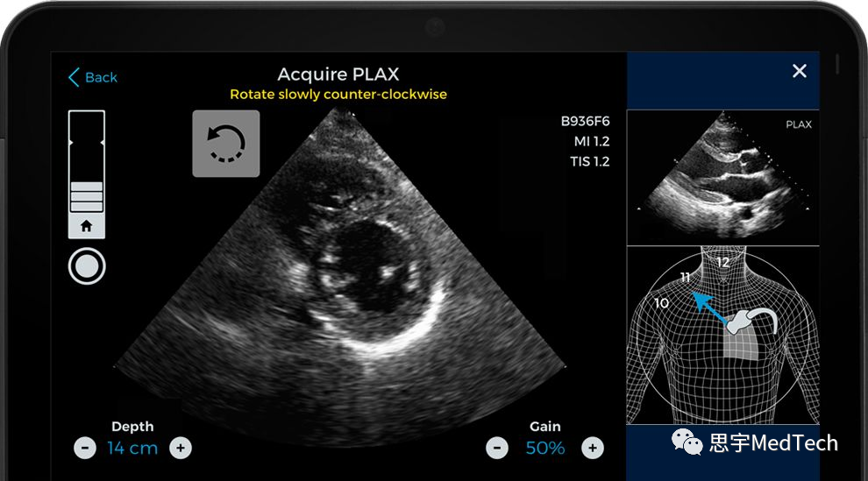Click the counter-clockwise rotation guidance icon

click(x=226, y=144)
